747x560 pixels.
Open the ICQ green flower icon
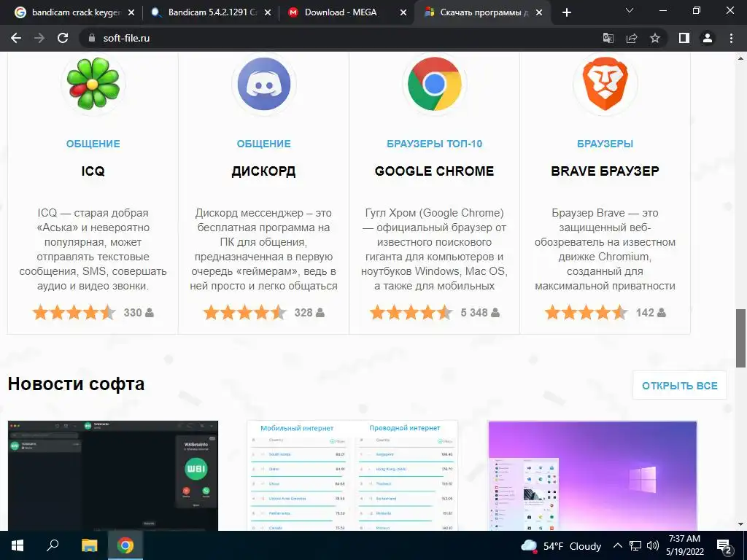click(93, 83)
